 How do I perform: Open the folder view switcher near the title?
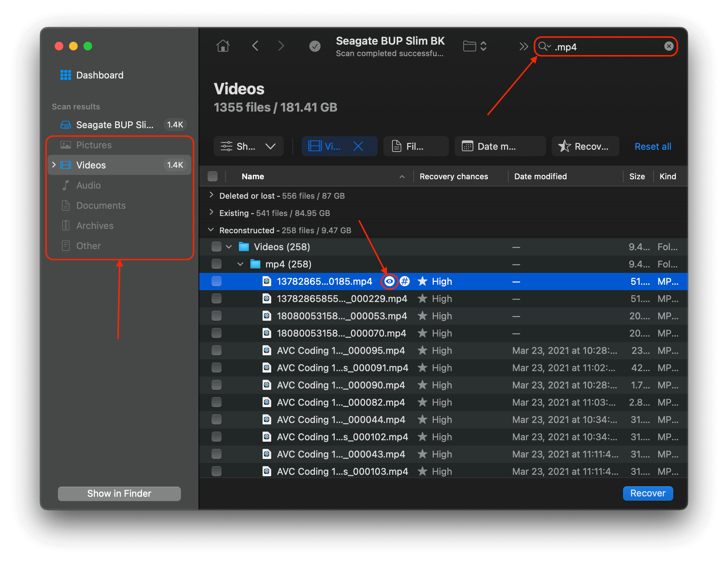[x=475, y=46]
